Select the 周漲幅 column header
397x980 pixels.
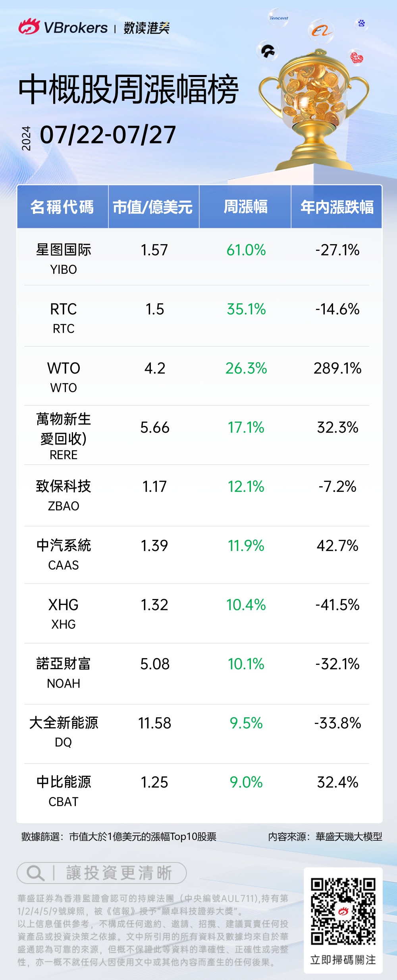pyautogui.click(x=245, y=207)
